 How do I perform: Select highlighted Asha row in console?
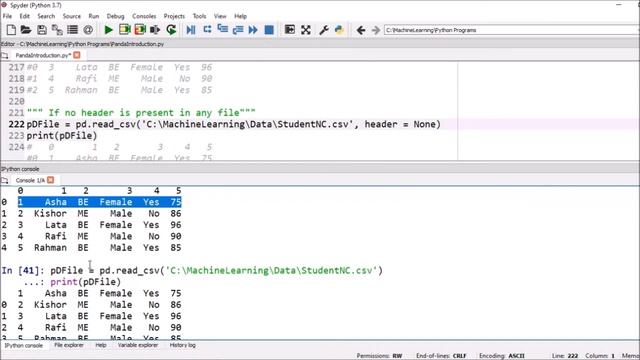100,202
